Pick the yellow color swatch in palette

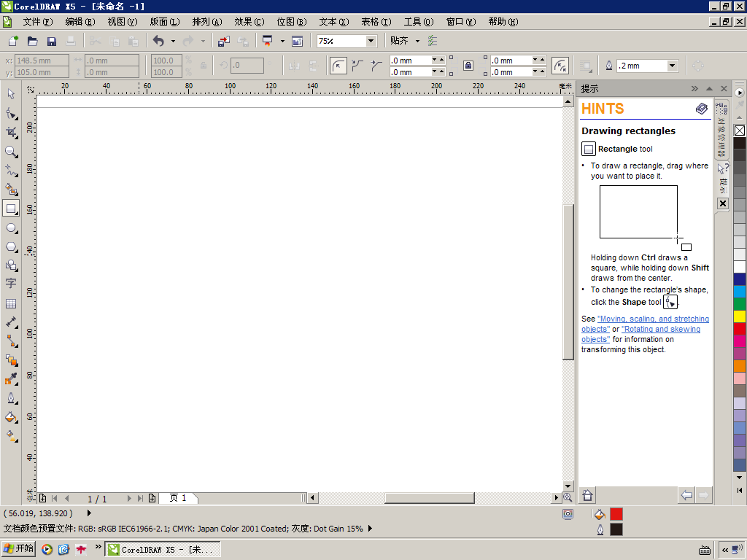[x=740, y=316]
